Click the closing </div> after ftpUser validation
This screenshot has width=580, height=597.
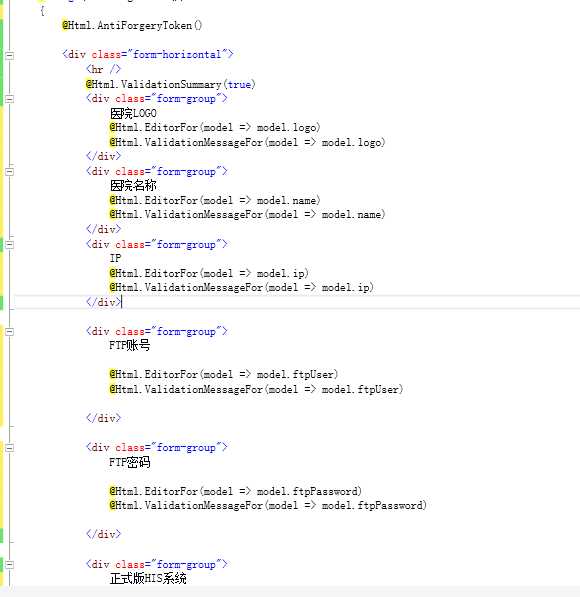[103, 418]
